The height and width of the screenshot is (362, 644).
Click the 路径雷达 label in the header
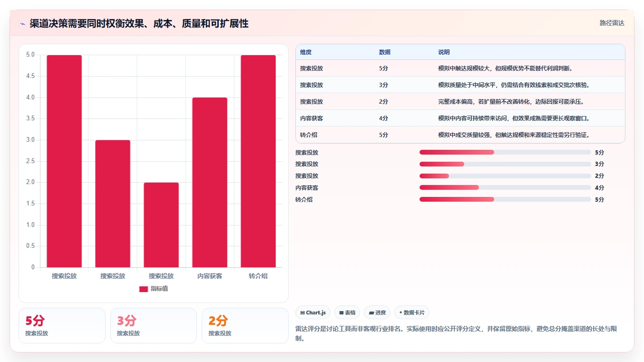click(612, 23)
